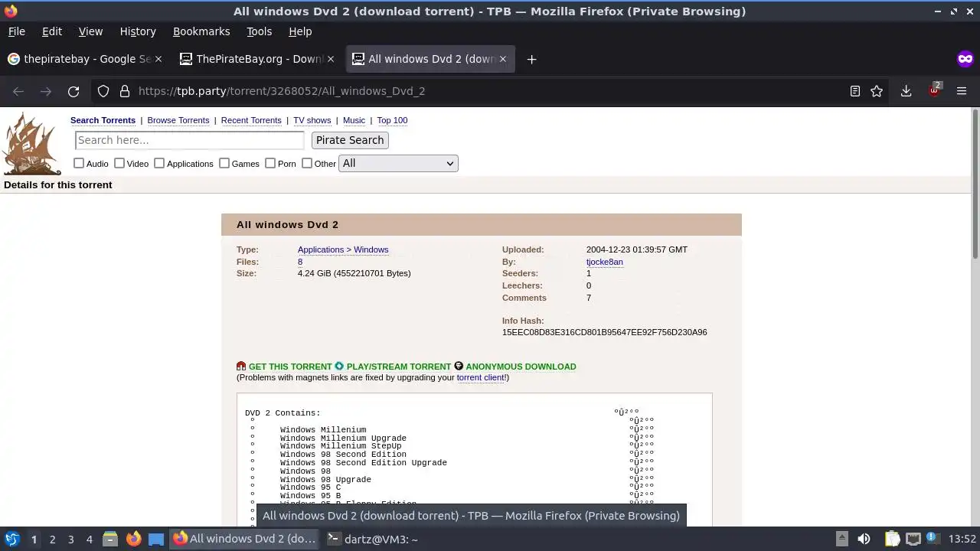Click the Pirate Search button
Viewport: 980px width, 551px height.
(350, 140)
